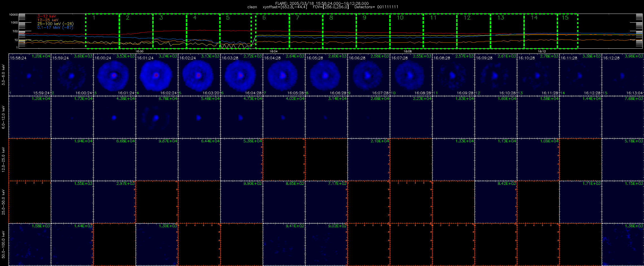Click the 'Detectors= 001111111' header text

click(x=376, y=7)
